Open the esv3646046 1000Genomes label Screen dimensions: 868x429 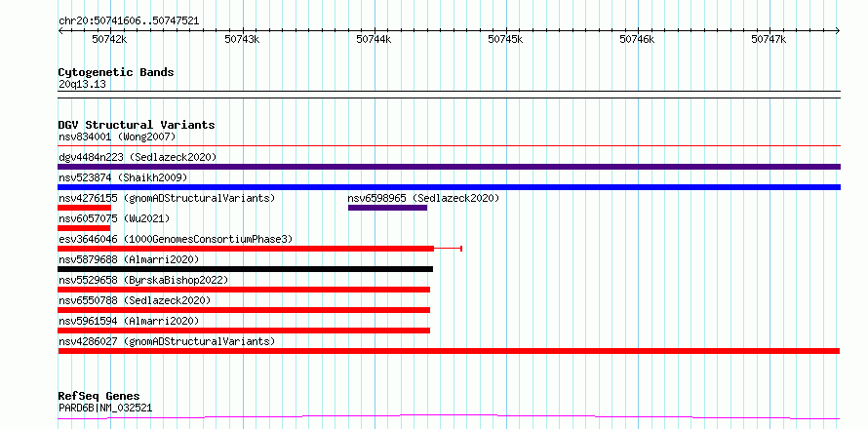[176, 239]
